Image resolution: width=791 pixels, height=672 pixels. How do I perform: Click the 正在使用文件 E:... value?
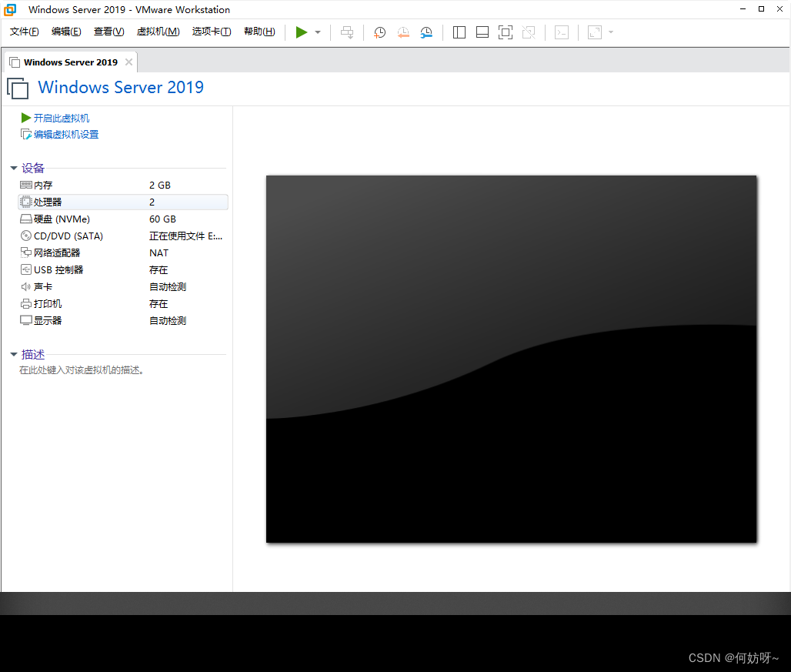185,236
